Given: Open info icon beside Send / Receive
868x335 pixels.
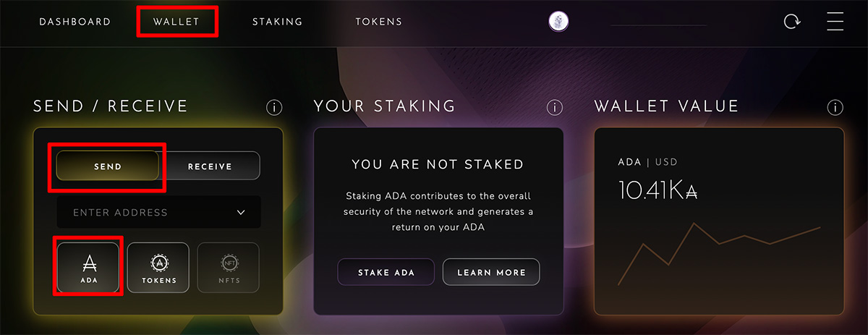Looking at the screenshot, I should coord(274,108).
